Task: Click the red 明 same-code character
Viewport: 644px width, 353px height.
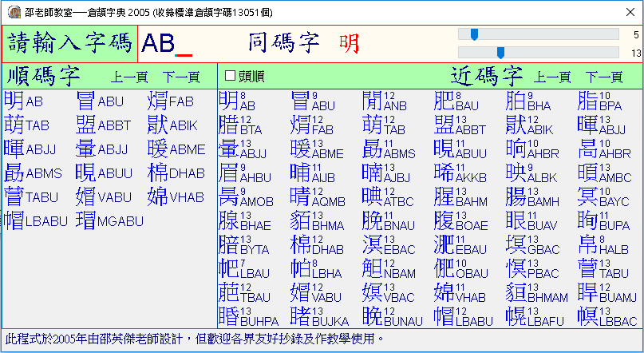Action: (349, 44)
